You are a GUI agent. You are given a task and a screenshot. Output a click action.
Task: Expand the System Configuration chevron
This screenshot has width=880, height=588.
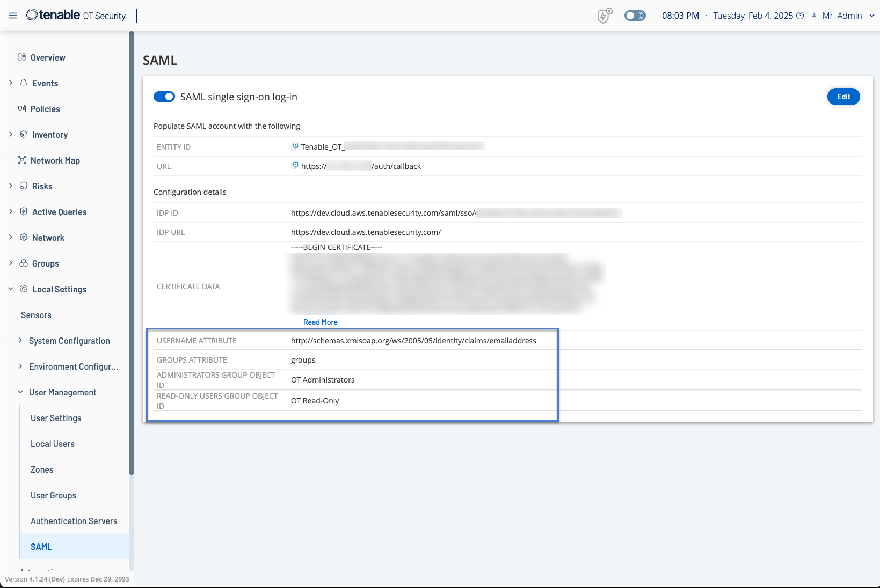20,341
